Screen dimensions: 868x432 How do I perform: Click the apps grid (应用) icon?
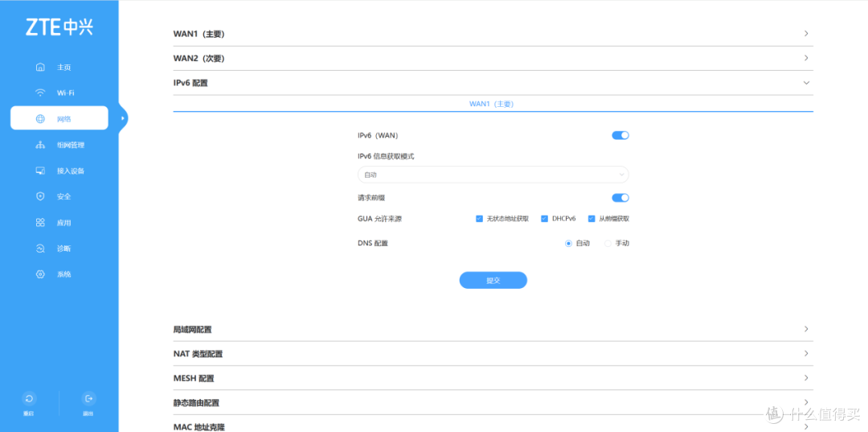pos(40,223)
